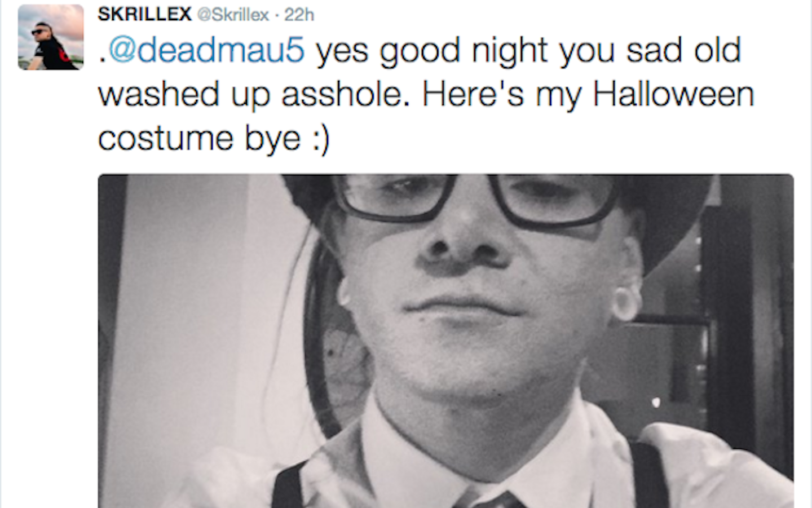Open the @Skrillex handle link
This screenshot has height=508, width=812.
click(x=232, y=15)
